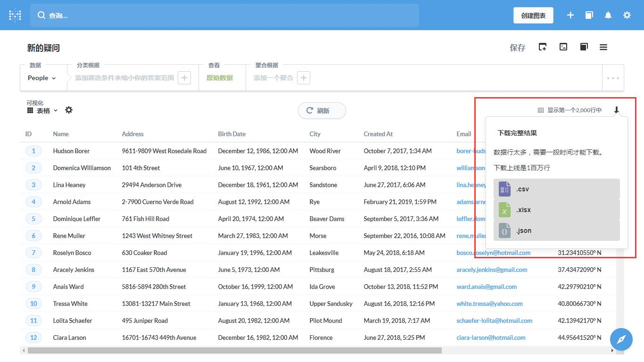Open the plus new item icon
Screen dimensions: 644x362
click(570, 15)
